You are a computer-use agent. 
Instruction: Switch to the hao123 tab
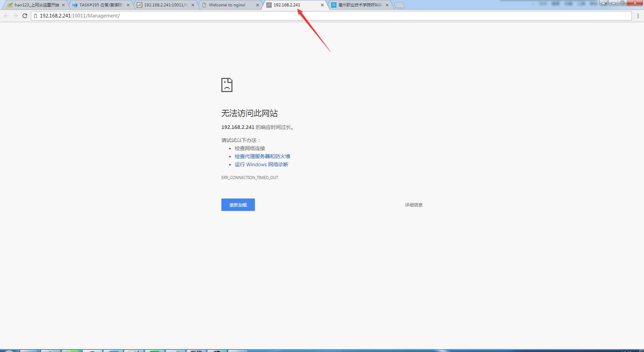pyautogui.click(x=37, y=5)
